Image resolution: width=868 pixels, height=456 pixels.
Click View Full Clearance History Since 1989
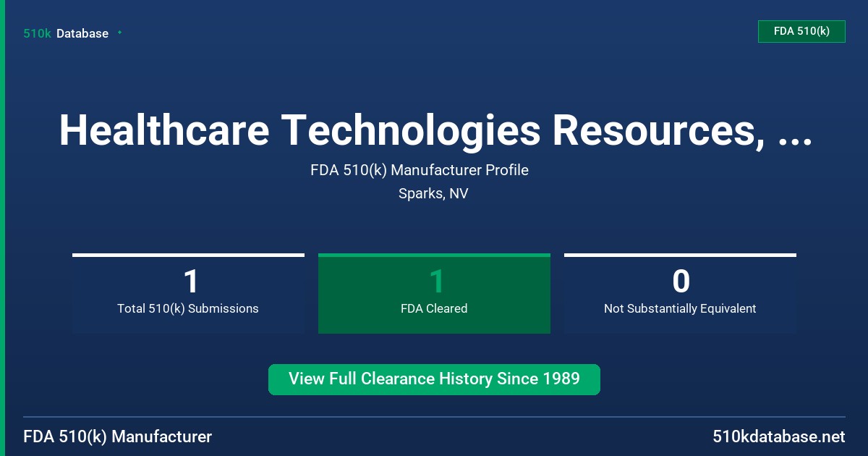tap(434, 379)
